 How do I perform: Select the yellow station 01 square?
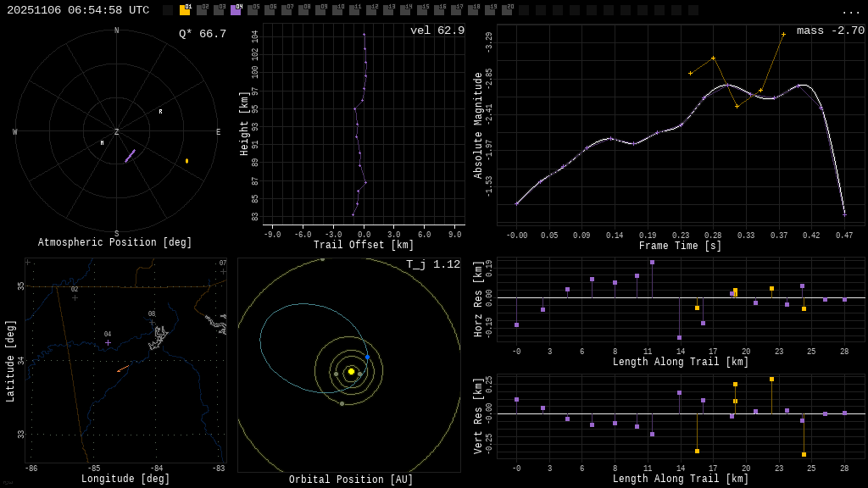pyautogui.click(x=185, y=10)
